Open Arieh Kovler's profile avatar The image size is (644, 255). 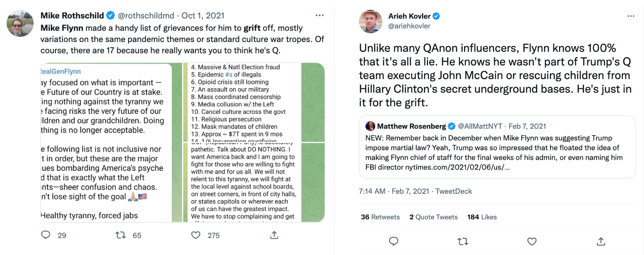(x=370, y=21)
